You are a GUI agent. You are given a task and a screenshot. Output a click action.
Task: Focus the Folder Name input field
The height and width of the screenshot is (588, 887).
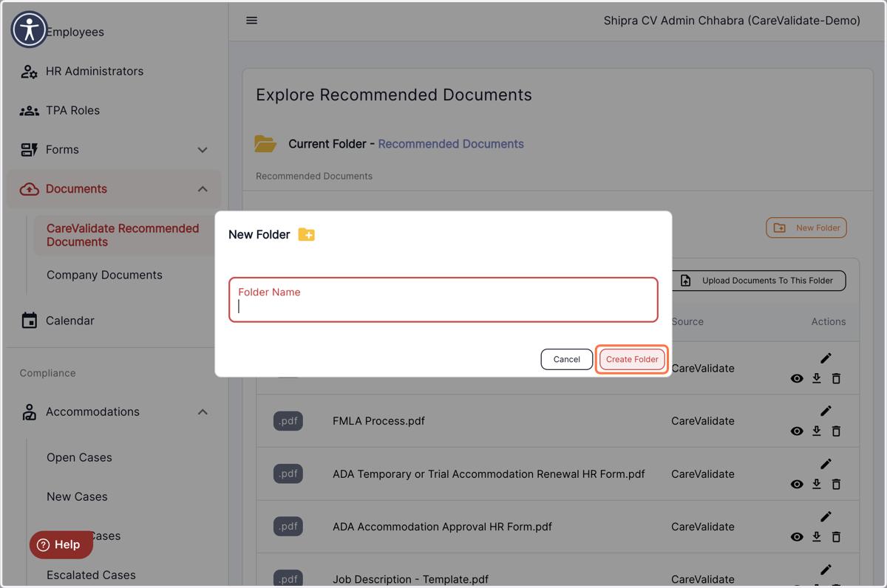443,300
